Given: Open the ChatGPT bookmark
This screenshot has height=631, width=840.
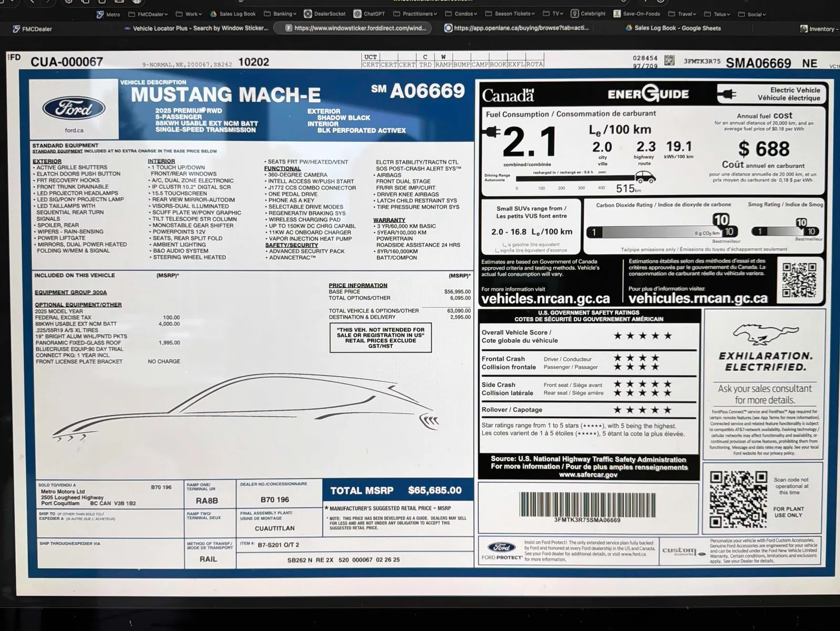Looking at the screenshot, I should [369, 14].
